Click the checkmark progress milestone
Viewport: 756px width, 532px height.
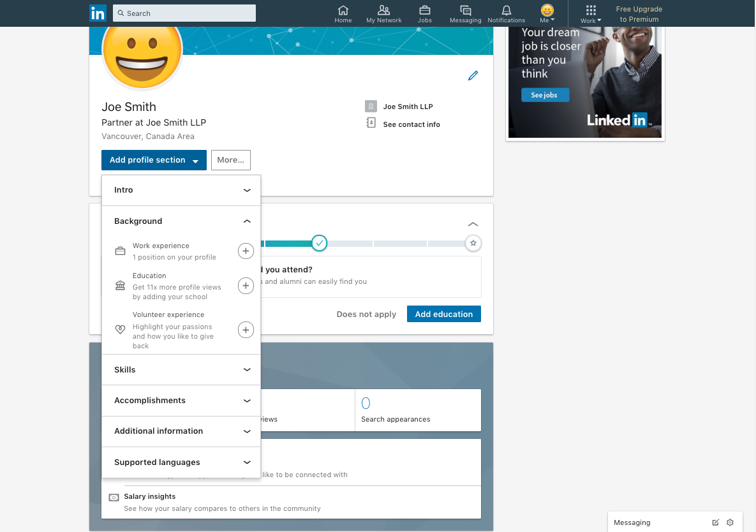click(x=319, y=243)
